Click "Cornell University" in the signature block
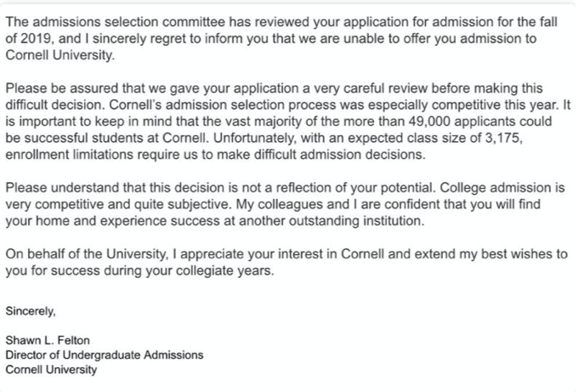Screen dimensions: 584x392 [51, 370]
